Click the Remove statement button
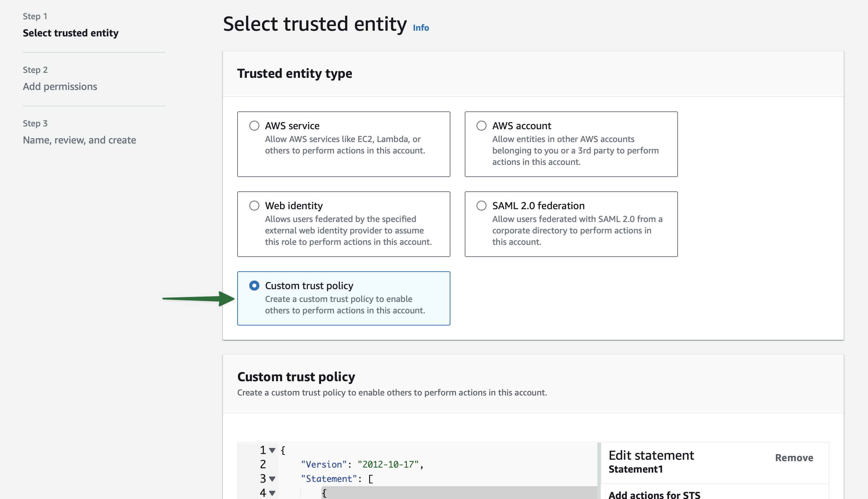 pyautogui.click(x=794, y=458)
